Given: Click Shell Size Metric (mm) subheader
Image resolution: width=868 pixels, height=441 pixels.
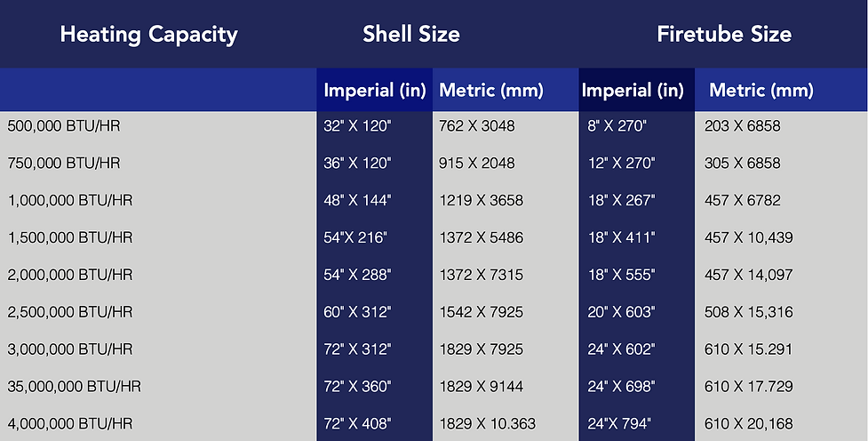Looking at the screenshot, I should [x=491, y=90].
